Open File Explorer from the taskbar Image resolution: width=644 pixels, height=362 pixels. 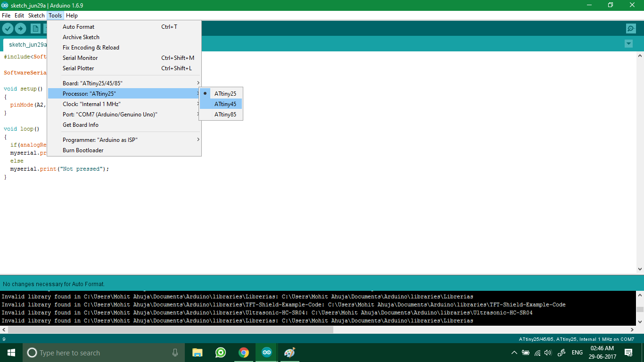coord(197,353)
